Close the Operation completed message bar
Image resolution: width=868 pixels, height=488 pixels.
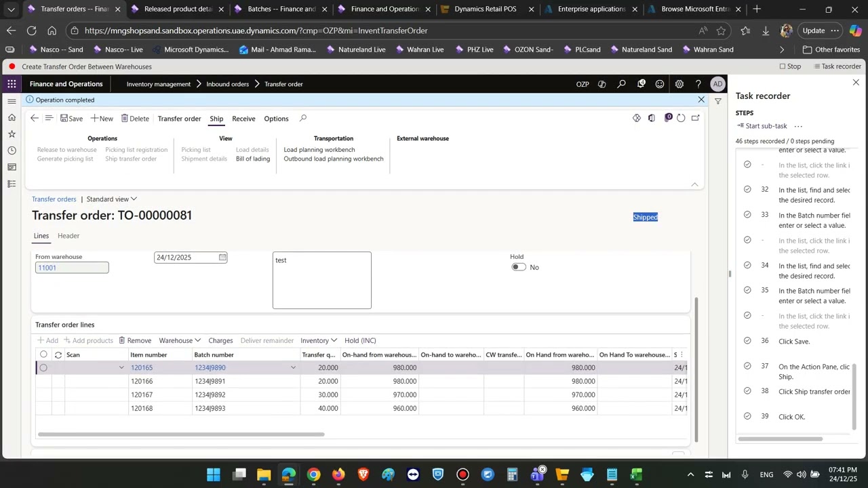pyautogui.click(x=701, y=100)
